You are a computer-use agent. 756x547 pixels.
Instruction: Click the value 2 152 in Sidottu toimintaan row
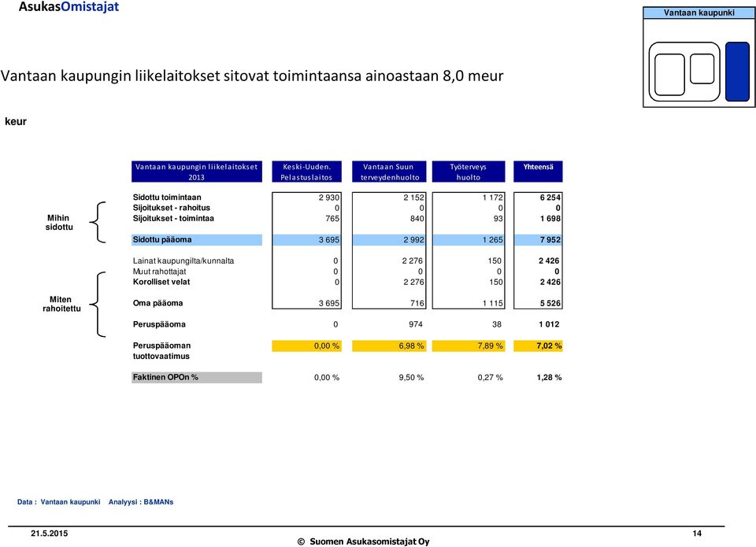413,197
